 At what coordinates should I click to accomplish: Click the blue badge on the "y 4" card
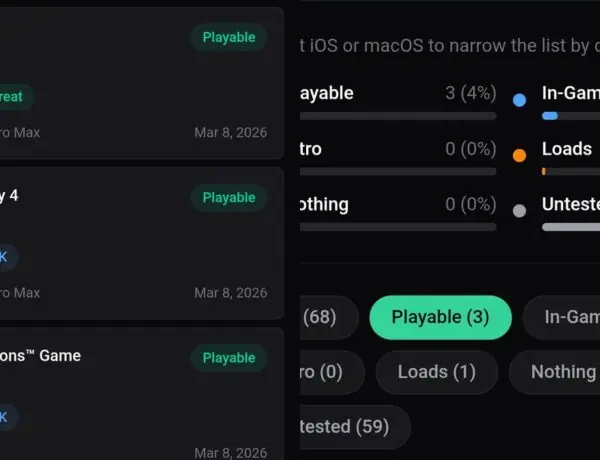[6, 257]
